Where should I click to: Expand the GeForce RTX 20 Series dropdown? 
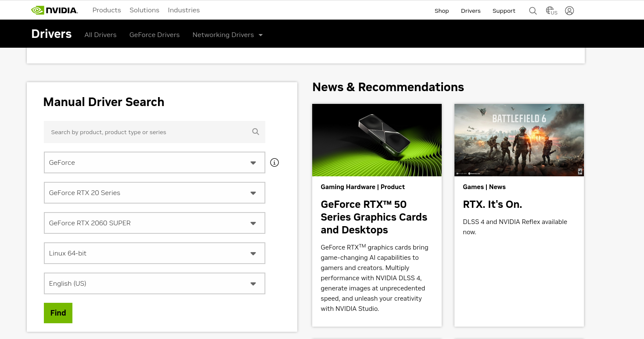click(x=154, y=193)
